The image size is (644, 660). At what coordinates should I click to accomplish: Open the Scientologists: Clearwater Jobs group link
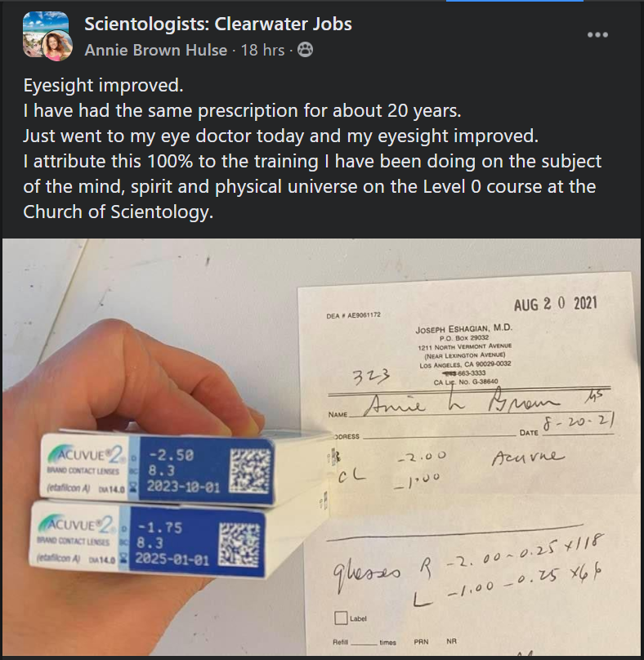(217, 24)
